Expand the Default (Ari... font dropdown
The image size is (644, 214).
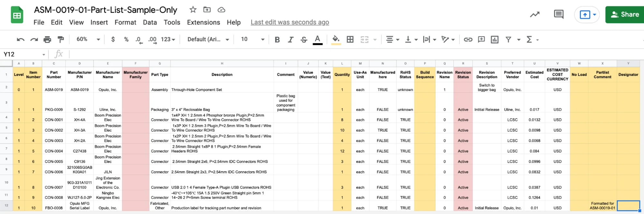point(208,39)
